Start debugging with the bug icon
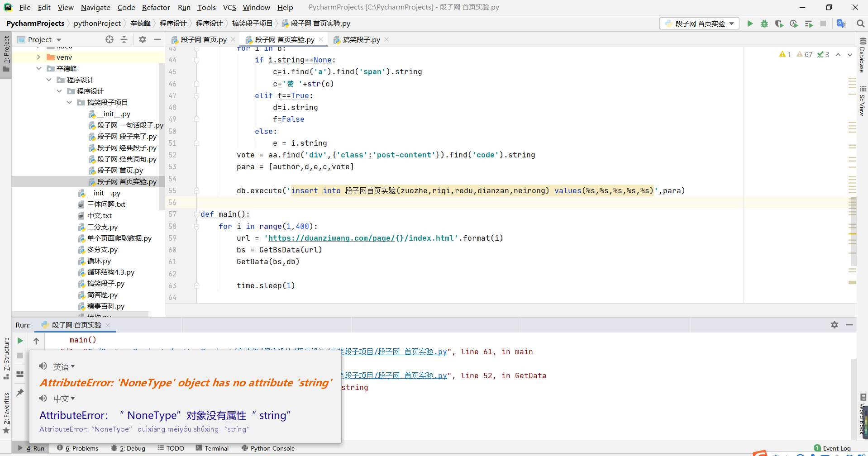 [764, 24]
